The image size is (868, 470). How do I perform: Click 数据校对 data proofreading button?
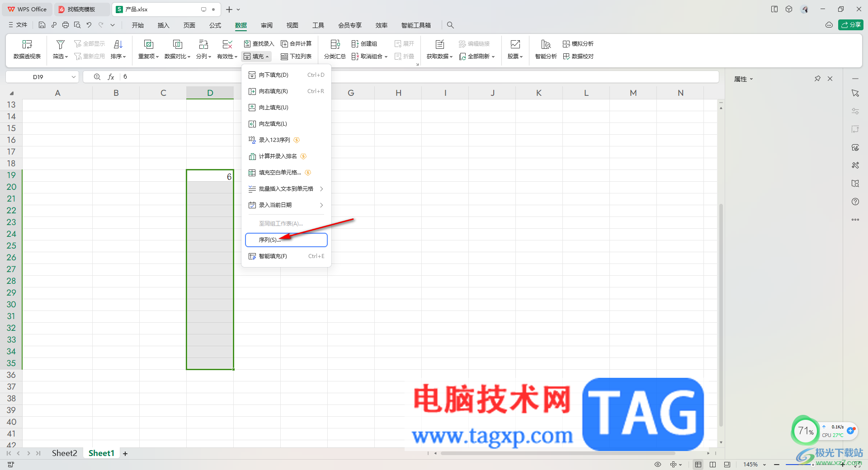[578, 56]
